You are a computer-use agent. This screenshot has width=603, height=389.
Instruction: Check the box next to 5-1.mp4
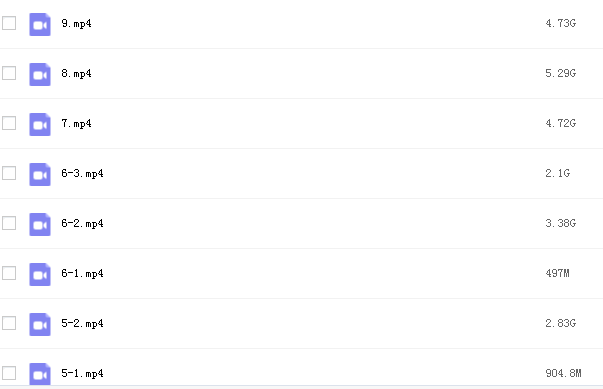(x=9, y=373)
